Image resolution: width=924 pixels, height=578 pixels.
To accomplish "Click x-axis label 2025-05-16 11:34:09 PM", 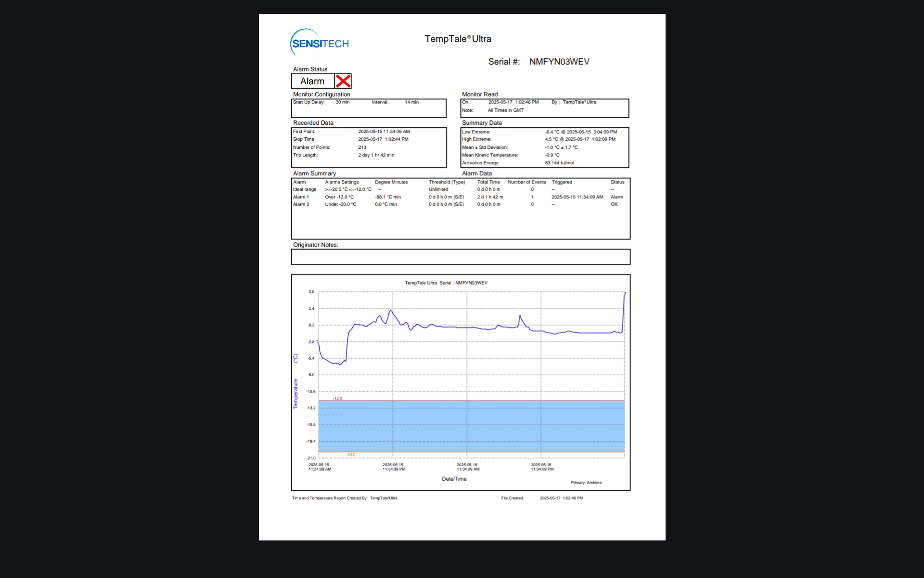I will (x=542, y=467).
